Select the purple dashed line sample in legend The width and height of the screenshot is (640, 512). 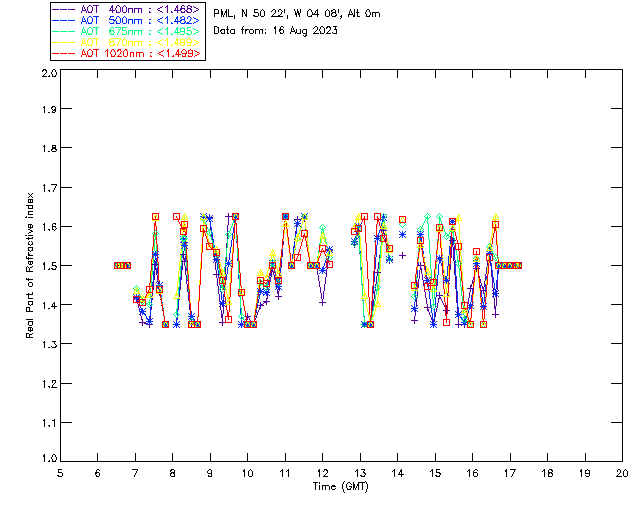click(x=64, y=9)
